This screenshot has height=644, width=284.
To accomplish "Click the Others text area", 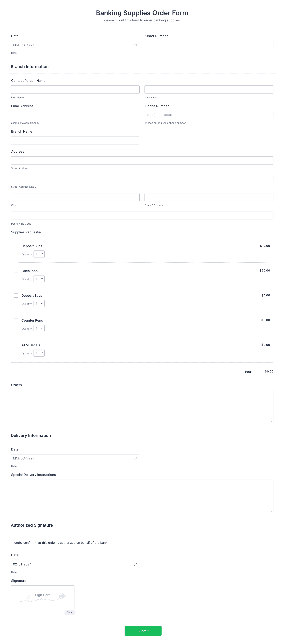I will click(x=142, y=406).
